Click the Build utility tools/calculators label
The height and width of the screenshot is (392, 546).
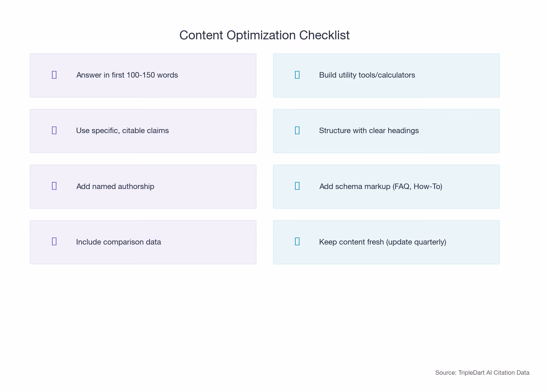[x=367, y=75]
